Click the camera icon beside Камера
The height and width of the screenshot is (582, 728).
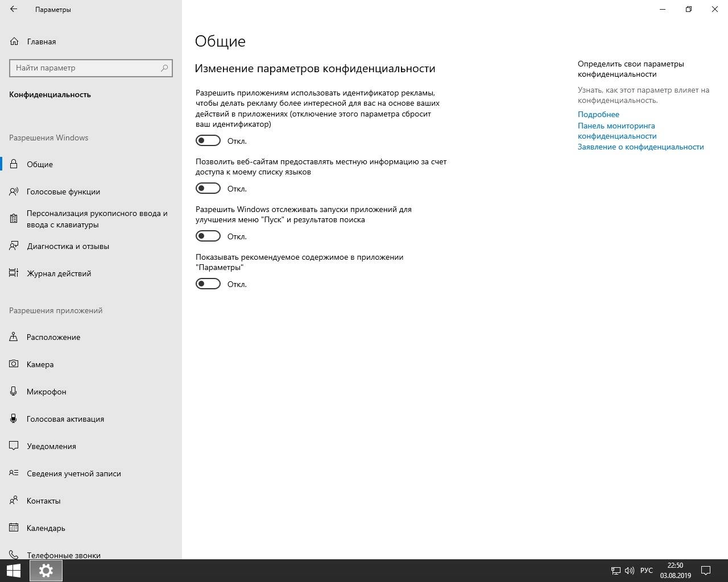14,364
